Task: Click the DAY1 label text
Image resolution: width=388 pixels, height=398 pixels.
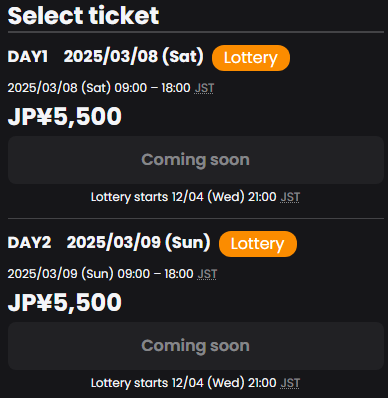Action: [28, 57]
